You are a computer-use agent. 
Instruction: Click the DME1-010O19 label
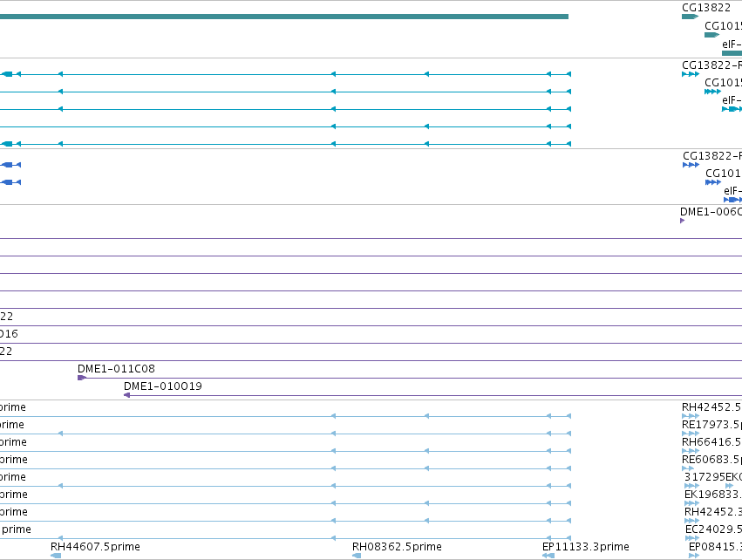[x=163, y=386]
